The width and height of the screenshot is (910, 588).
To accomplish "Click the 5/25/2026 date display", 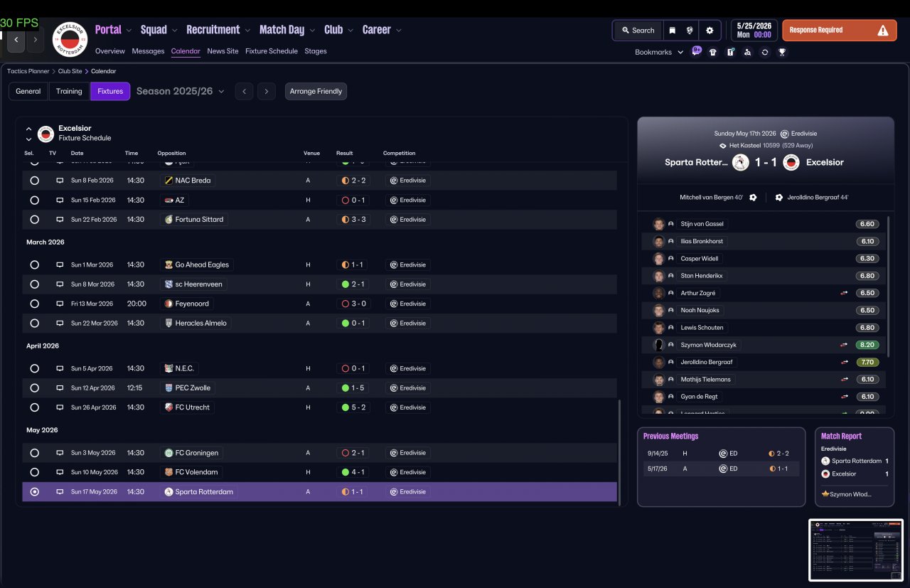I will 754,31.
